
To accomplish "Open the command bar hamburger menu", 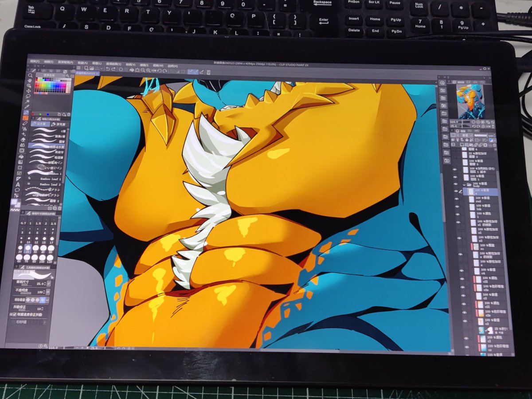I will [78, 68].
